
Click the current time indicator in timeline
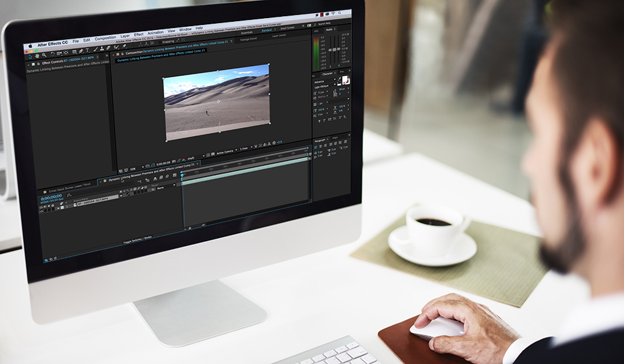tap(182, 175)
